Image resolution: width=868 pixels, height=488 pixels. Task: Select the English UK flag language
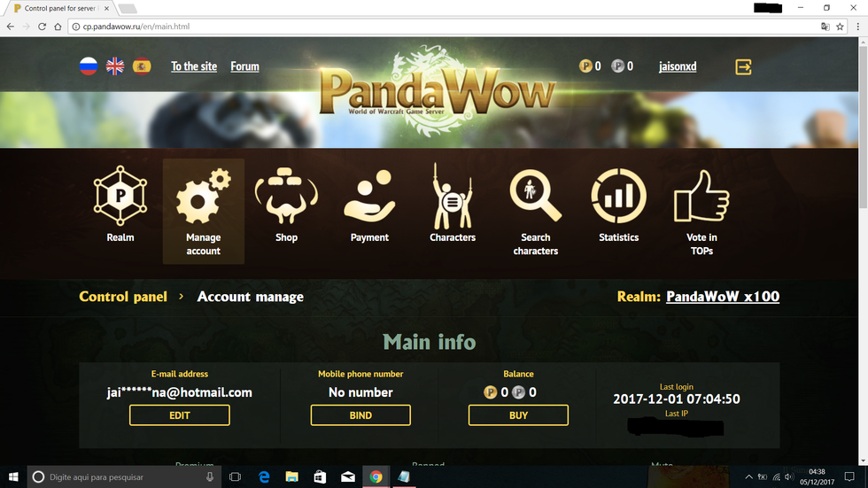tap(115, 66)
